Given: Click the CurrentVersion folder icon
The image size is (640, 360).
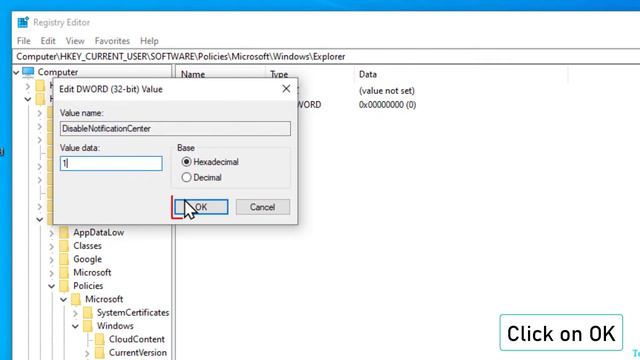Looking at the screenshot, I should pos(100,353).
